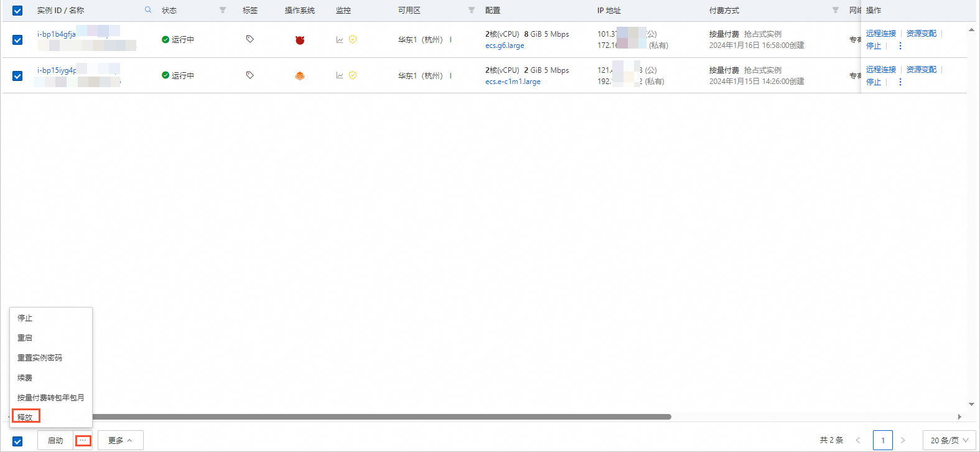Click the tag icon for instance i-bp15iyg4p
Screen dimensions: 980x452
(250, 75)
